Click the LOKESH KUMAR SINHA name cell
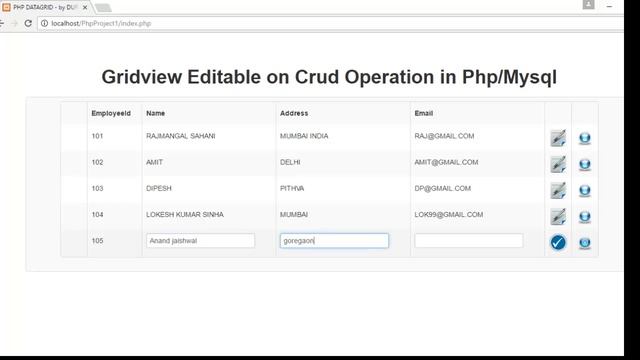 point(185,214)
